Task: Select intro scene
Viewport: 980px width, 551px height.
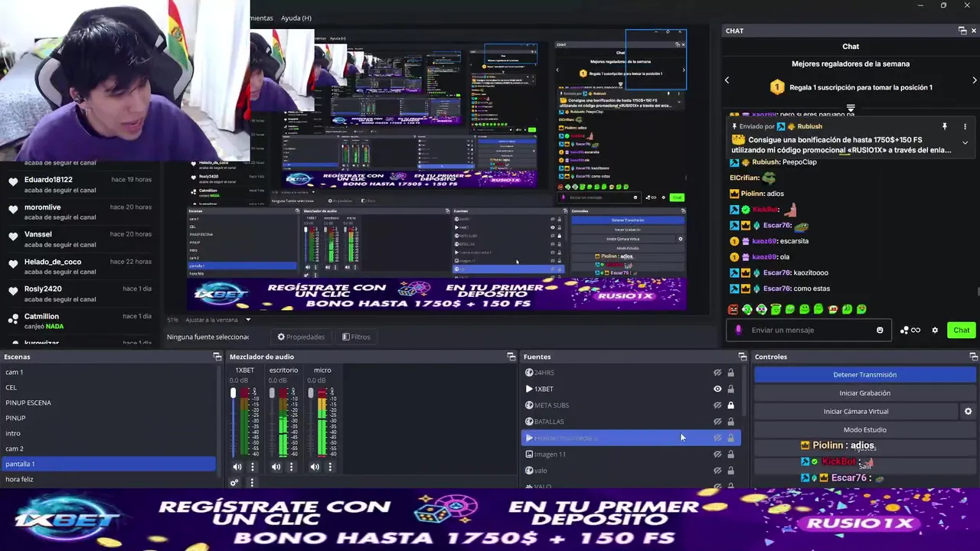Action: click(x=108, y=433)
